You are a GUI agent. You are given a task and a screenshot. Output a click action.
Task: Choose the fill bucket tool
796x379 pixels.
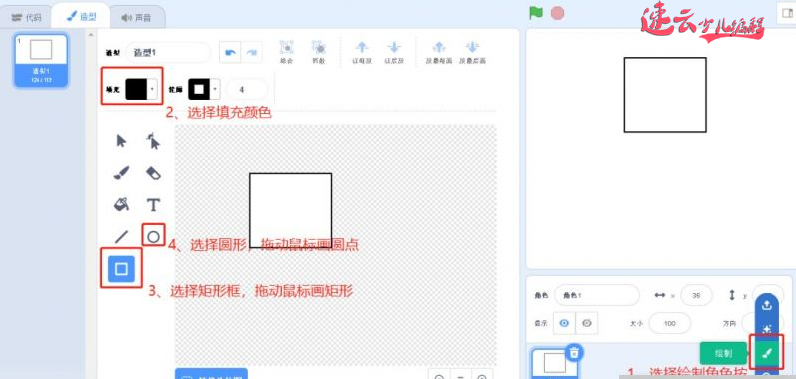tap(121, 205)
